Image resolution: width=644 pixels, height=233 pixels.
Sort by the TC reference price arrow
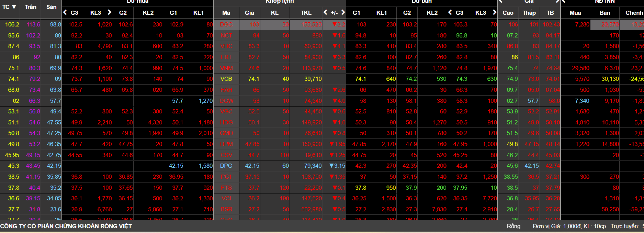14,7
